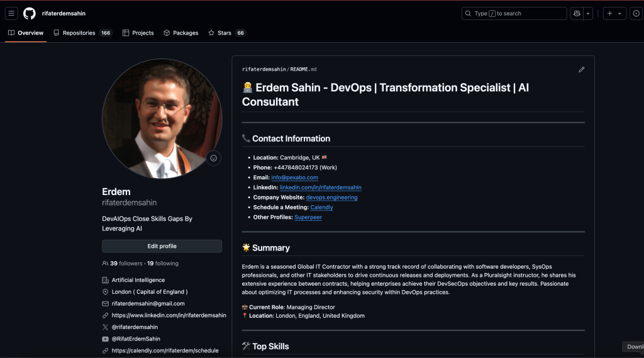The width and height of the screenshot is (644, 358).
Task: Click the profile avatar photo
Action: (162, 118)
